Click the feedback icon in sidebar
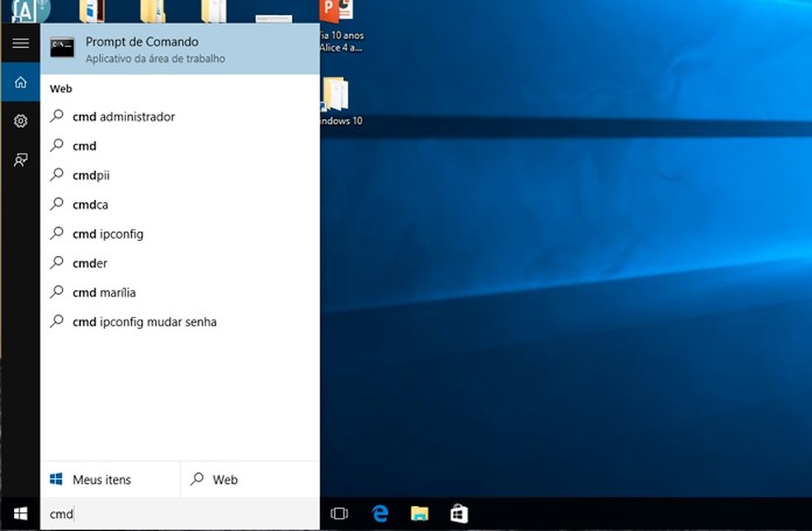The height and width of the screenshot is (531, 812). click(x=21, y=160)
